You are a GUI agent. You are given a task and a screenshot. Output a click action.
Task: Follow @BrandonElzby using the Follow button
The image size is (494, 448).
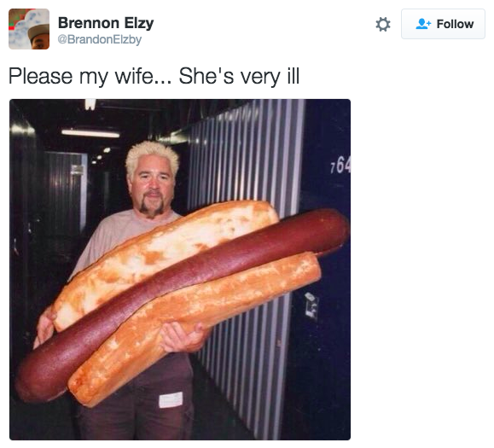point(443,24)
